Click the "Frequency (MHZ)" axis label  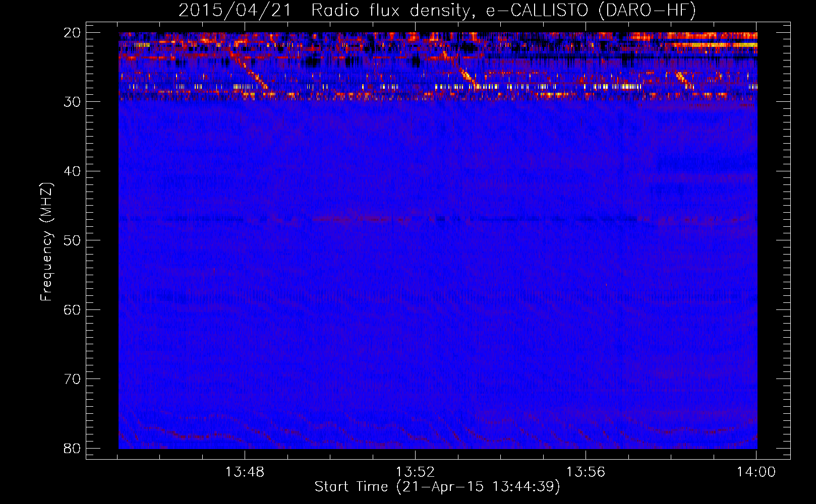pyautogui.click(x=46, y=242)
